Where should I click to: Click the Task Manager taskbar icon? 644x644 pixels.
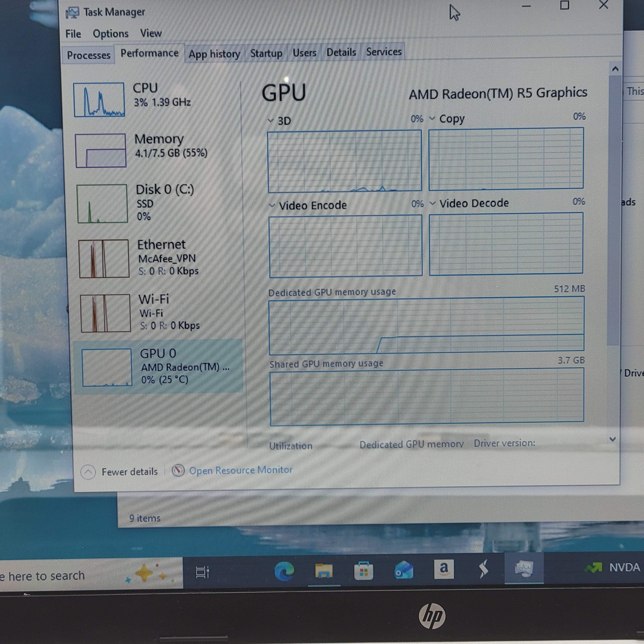coord(524,568)
